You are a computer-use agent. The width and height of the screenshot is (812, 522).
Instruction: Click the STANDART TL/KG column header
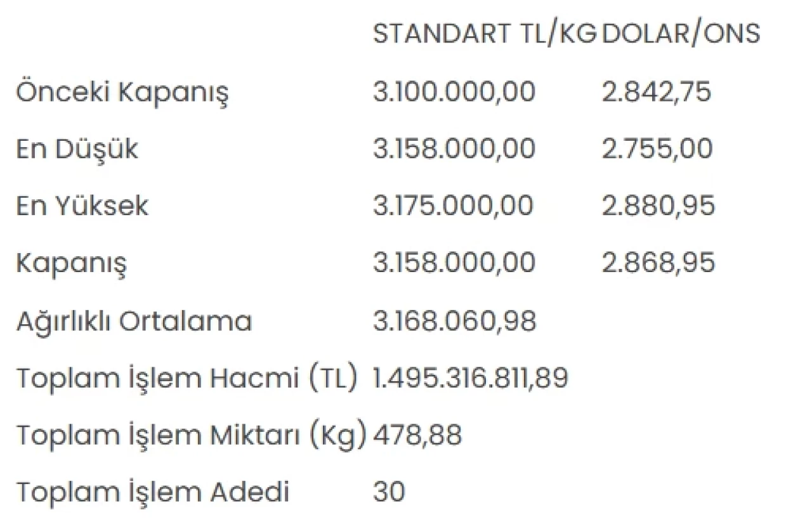coord(485,34)
